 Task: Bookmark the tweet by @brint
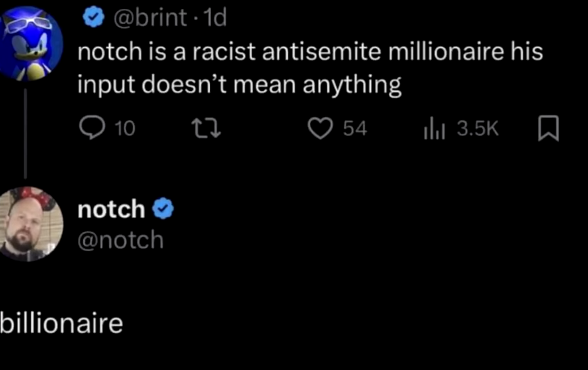coord(549,128)
